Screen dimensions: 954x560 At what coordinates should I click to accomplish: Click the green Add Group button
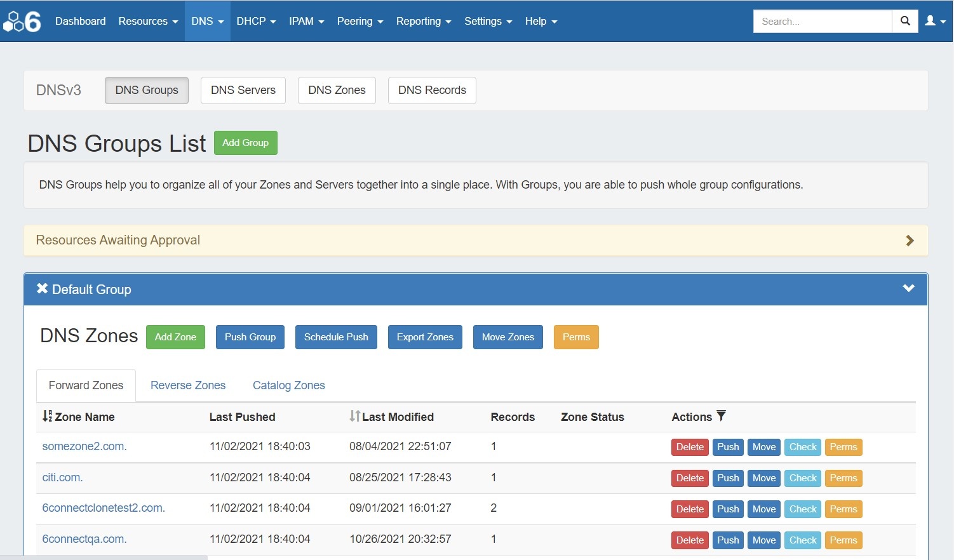pos(245,143)
